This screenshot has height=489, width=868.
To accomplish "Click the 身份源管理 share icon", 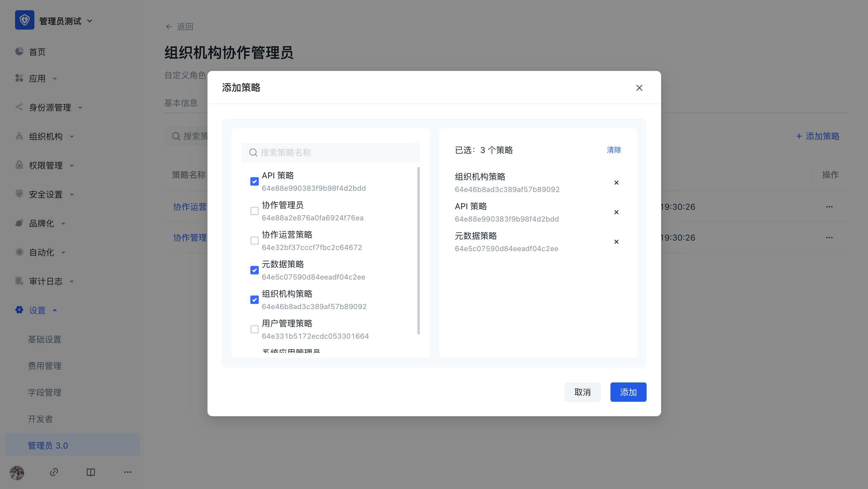I will pos(19,107).
